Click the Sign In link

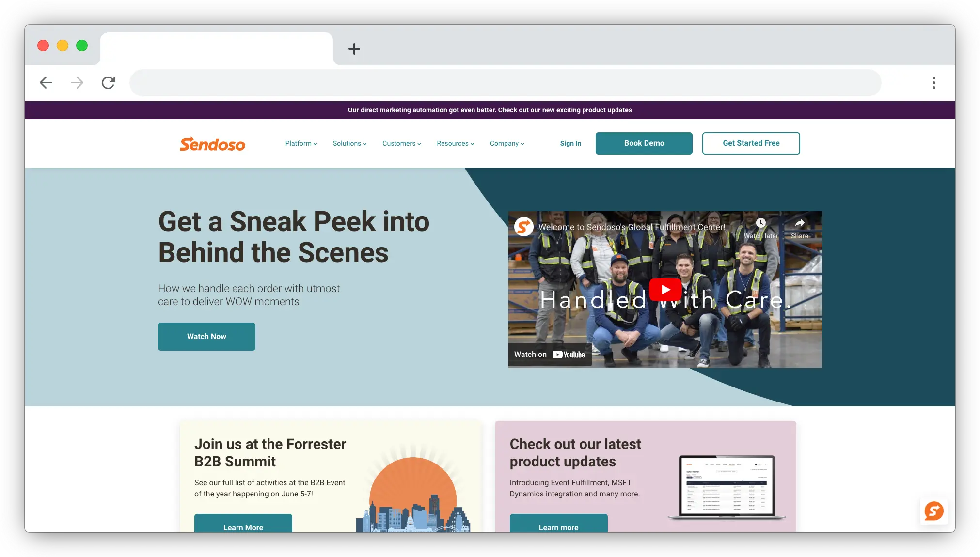tap(570, 144)
